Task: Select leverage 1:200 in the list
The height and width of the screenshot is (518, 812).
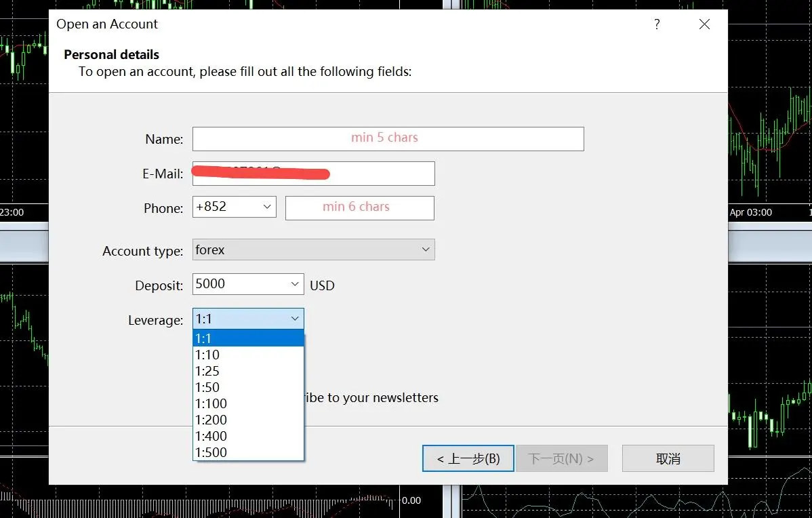Action: [248, 420]
